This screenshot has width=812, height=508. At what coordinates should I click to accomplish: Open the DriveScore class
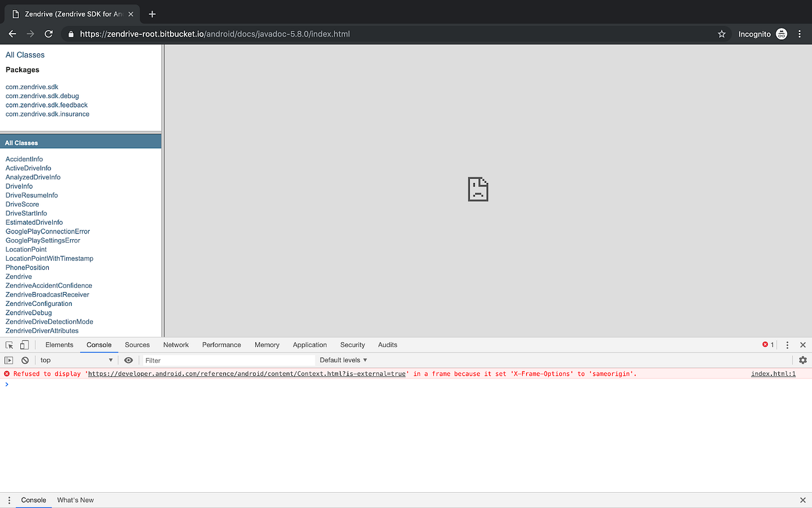[x=23, y=204]
